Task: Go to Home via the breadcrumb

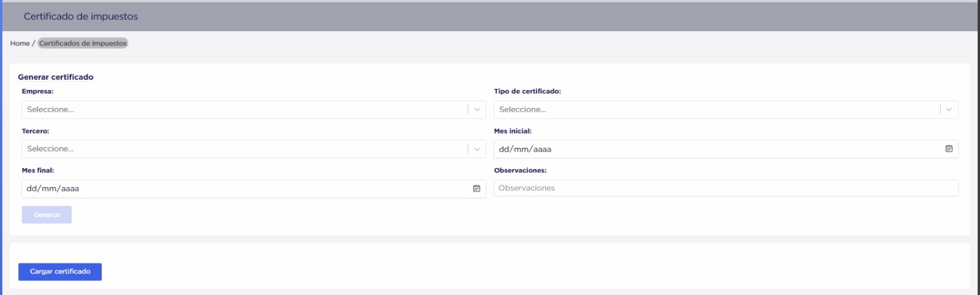Action: pos(20,44)
